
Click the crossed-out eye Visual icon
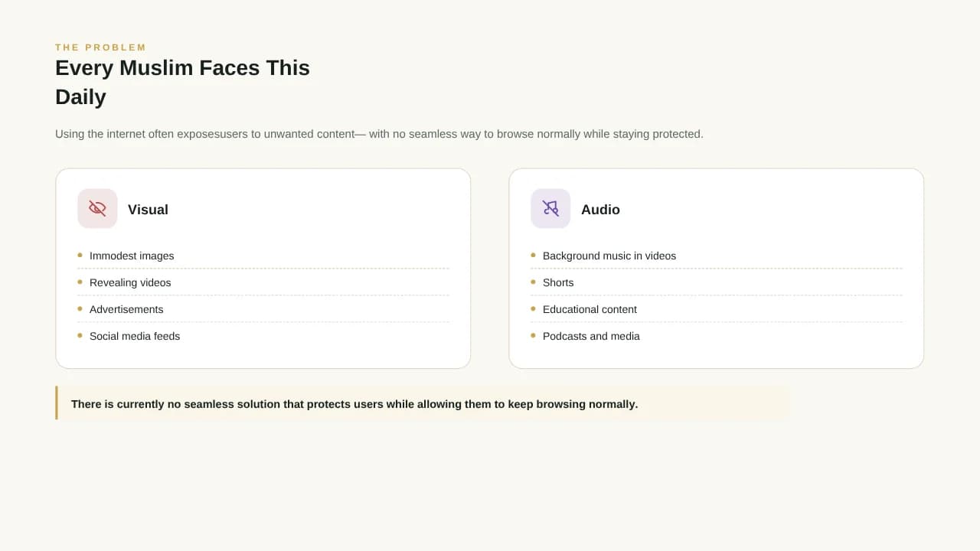pyautogui.click(x=97, y=208)
